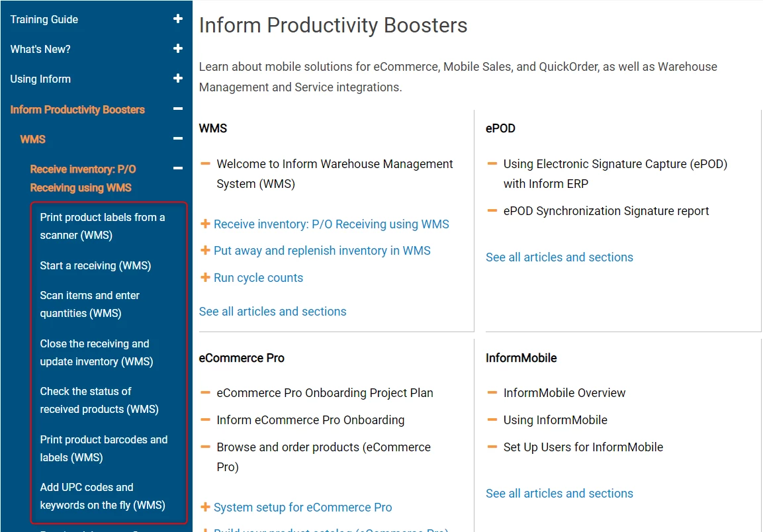Expand plus icon for Run cycle counts
This screenshot has height=532, width=763.
(x=205, y=277)
